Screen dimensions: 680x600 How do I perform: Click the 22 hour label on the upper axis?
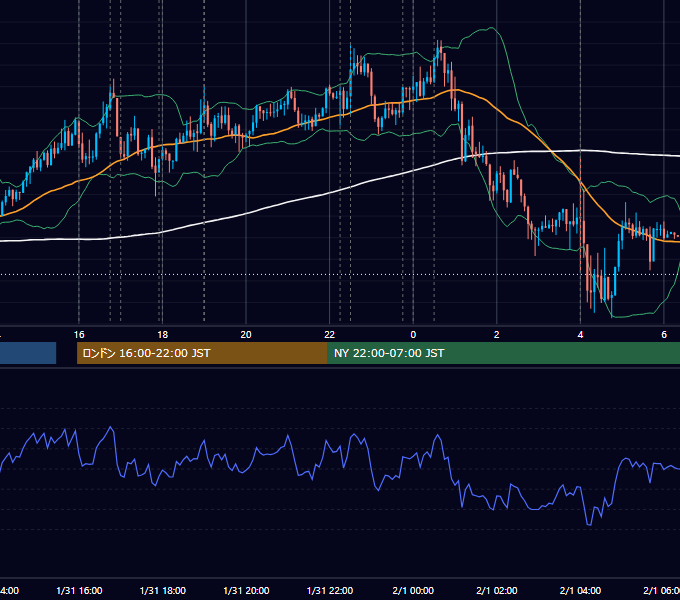[x=330, y=335]
